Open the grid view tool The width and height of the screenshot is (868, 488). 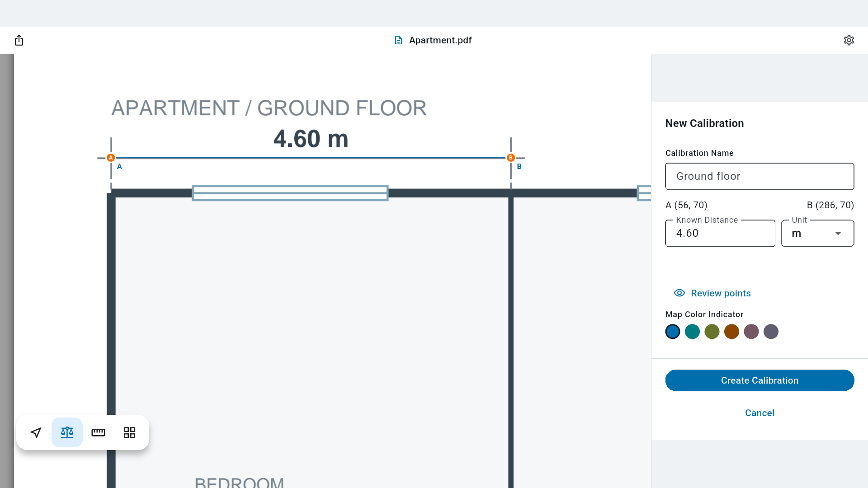129,432
